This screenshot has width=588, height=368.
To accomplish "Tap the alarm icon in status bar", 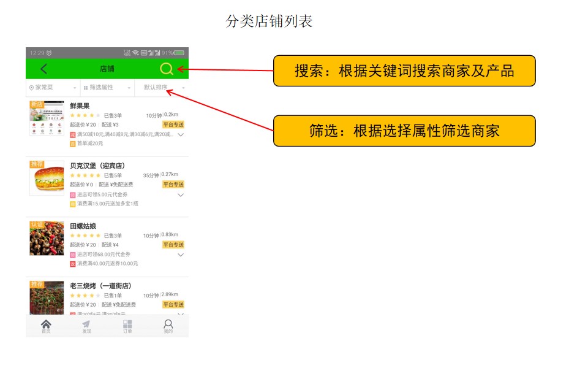I will 49,53.
